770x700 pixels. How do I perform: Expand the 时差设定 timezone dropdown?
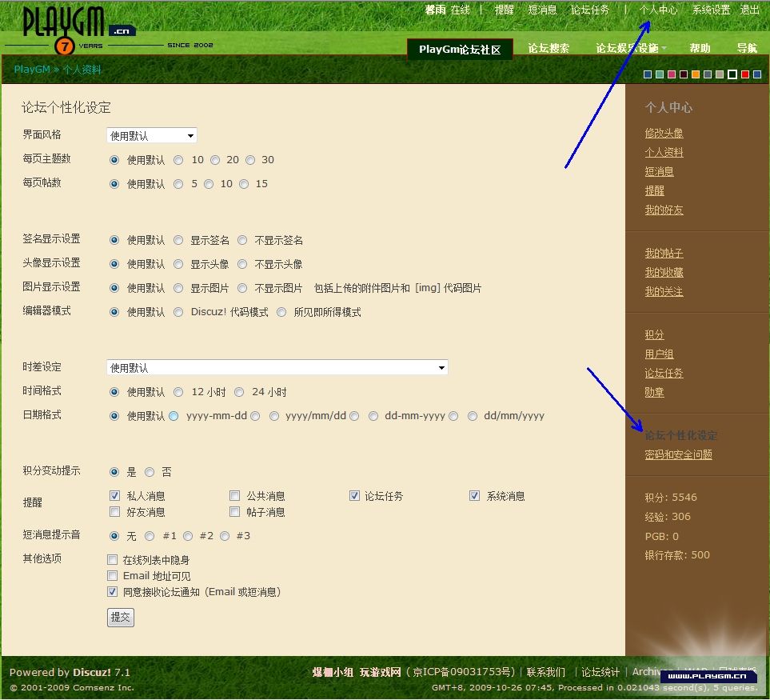coord(277,368)
